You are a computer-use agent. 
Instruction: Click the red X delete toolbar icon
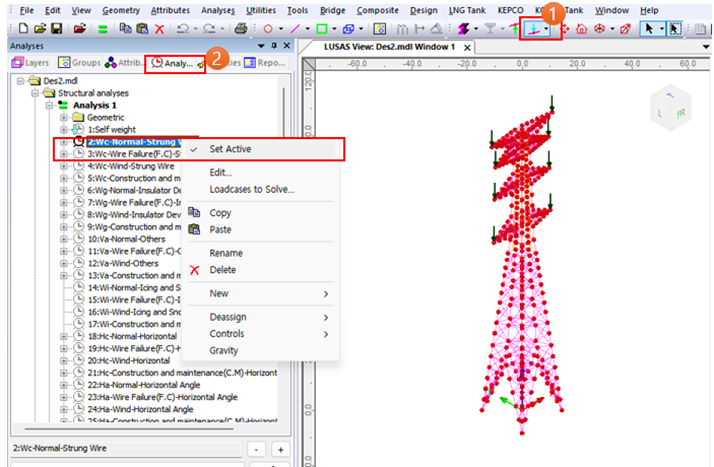click(x=158, y=29)
